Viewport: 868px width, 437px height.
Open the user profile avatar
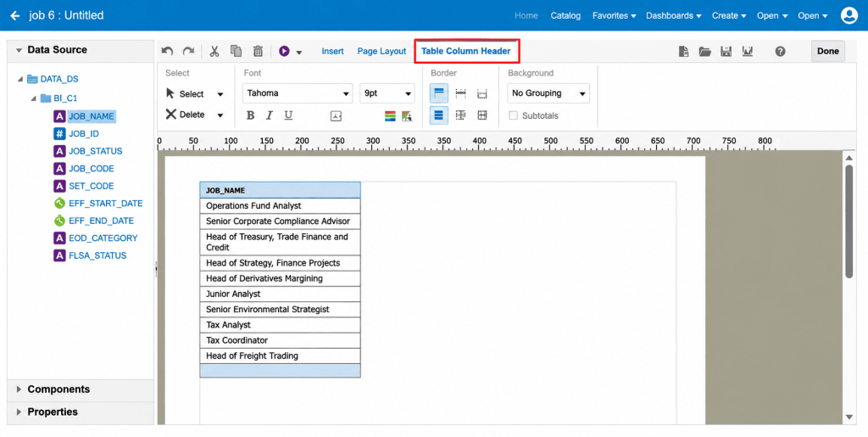coord(849,15)
